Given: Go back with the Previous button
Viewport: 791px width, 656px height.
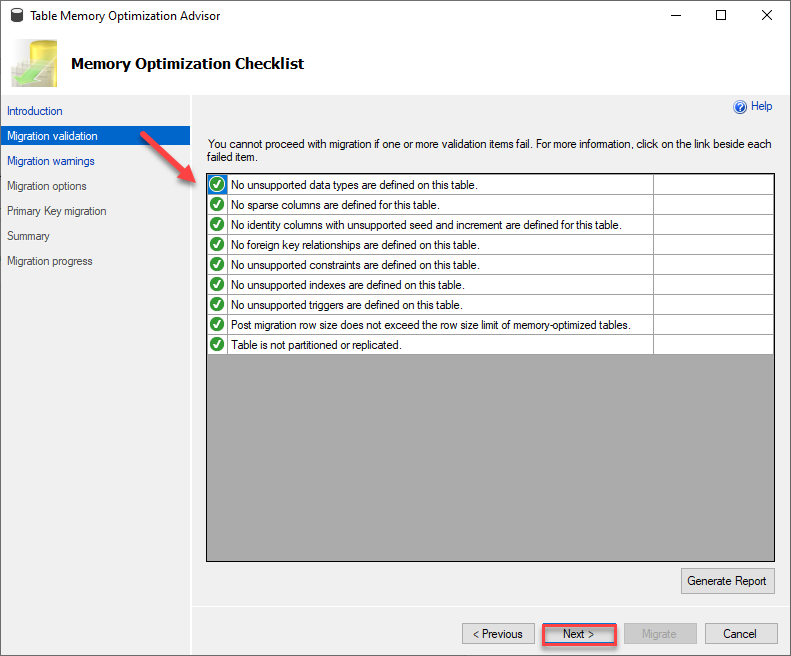Looking at the screenshot, I should coord(498,634).
